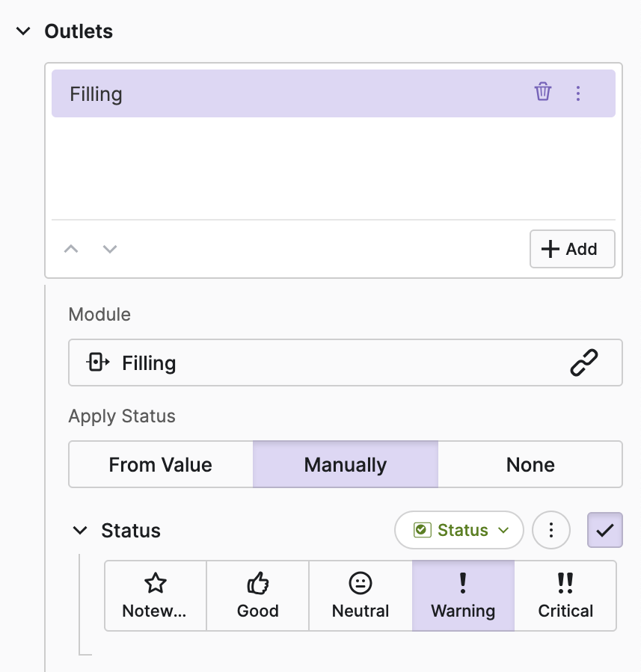Click the Filling module arrow icon
This screenshot has height=672, width=641.
[x=99, y=363]
